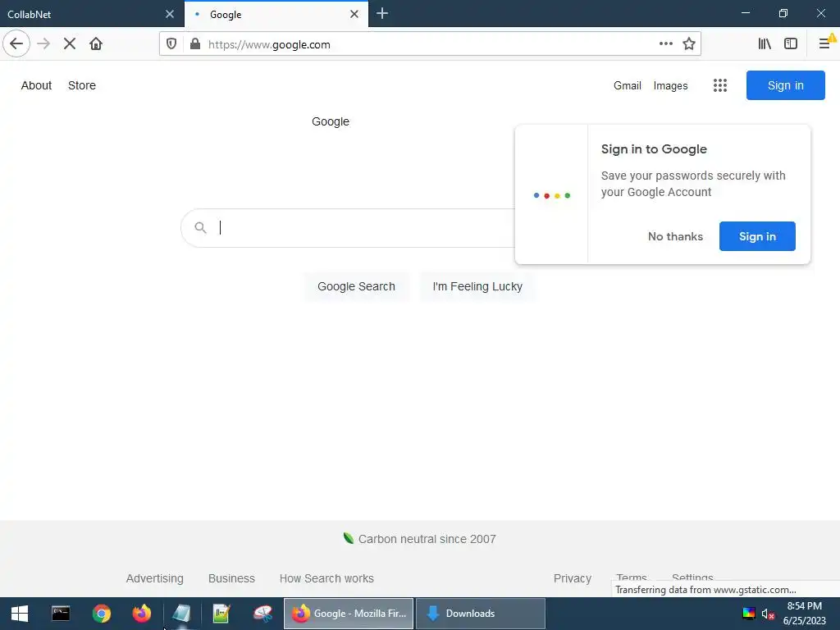Screen dimensions: 840x630
Task: Open the Firefox home page icon
Action: point(96,44)
